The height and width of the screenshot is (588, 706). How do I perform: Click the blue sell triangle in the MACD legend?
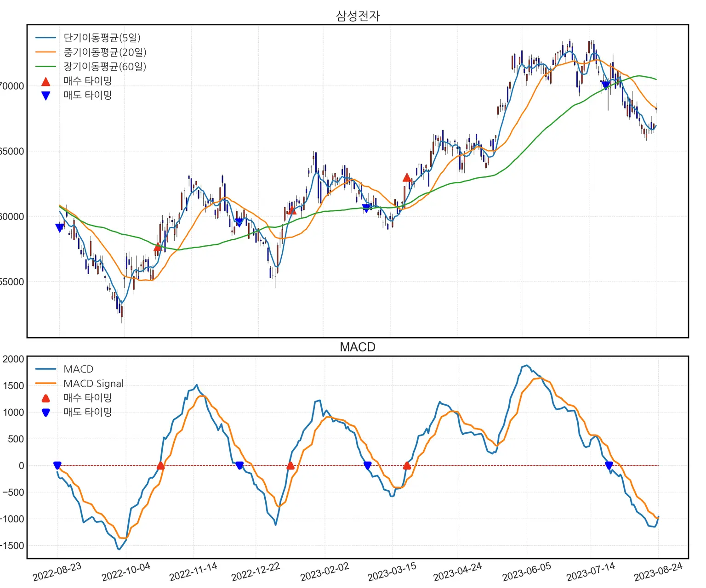tap(46, 412)
